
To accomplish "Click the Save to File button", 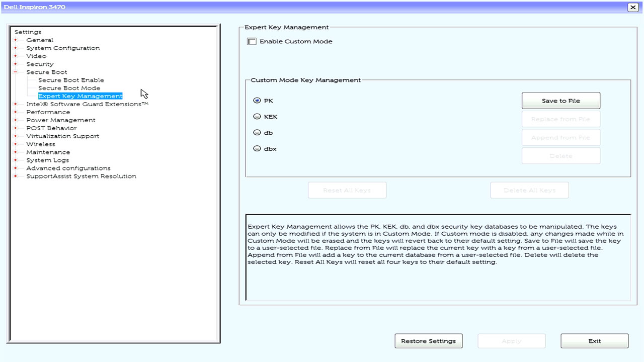I will 560,101.
